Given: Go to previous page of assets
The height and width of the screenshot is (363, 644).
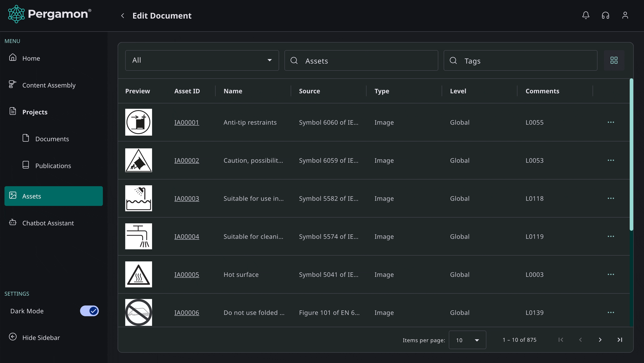Looking at the screenshot, I should click(580, 340).
